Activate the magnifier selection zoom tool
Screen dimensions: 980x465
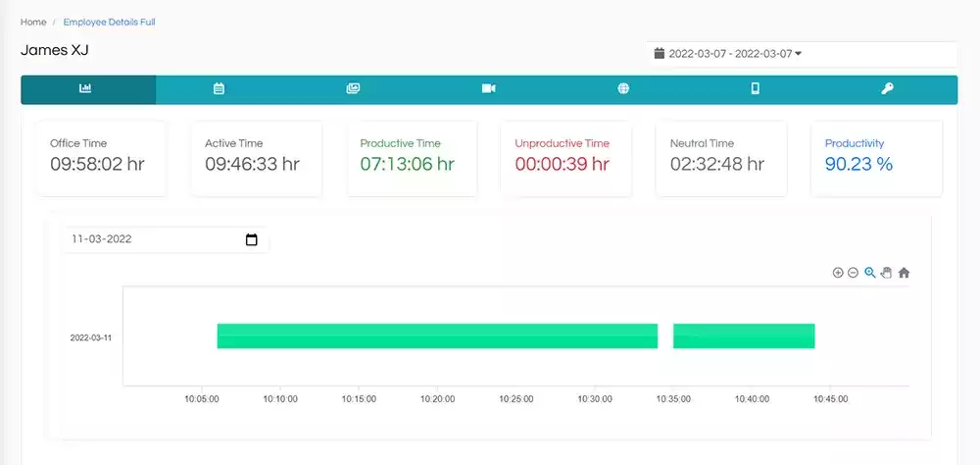pos(870,273)
